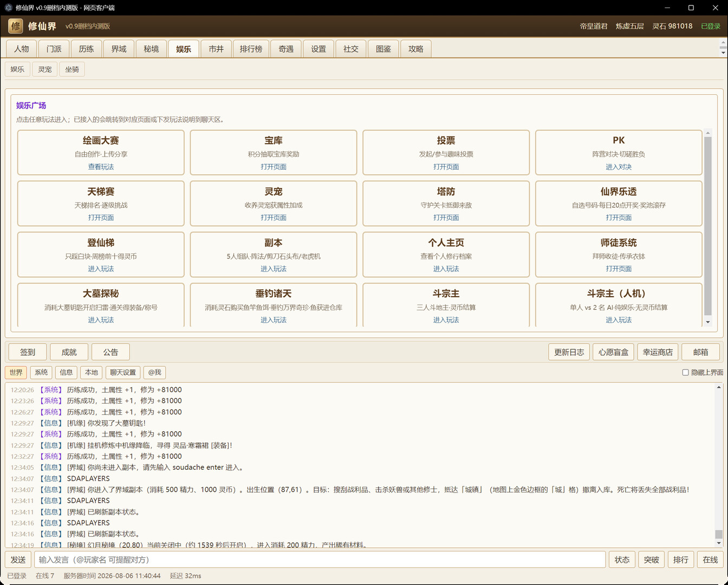This screenshot has height=585, width=728.
Task: Click the 发送 send button
Action: point(18,560)
